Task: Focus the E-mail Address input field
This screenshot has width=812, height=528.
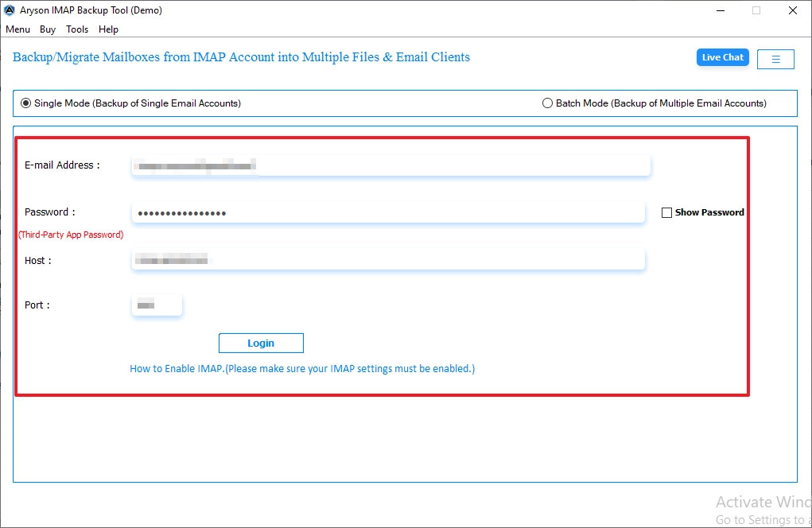Action: click(391, 165)
